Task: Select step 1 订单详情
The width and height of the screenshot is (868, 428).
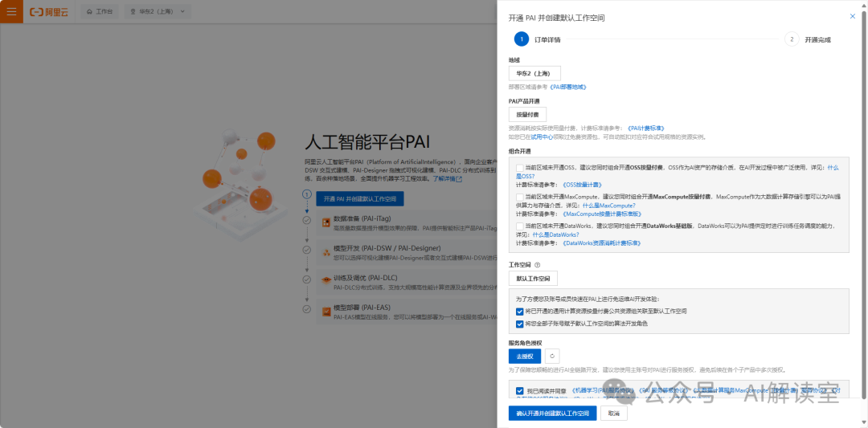Action: (537, 39)
